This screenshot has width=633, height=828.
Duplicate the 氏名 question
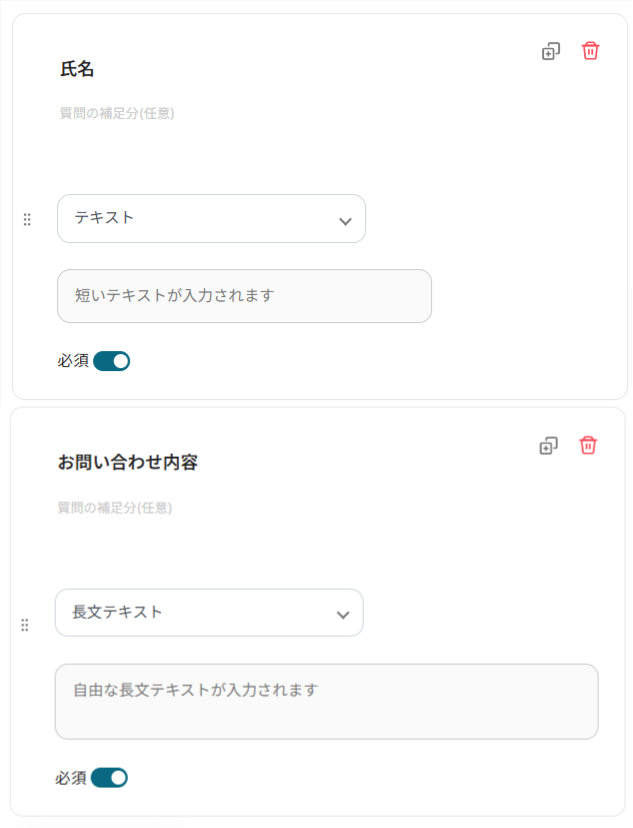pyautogui.click(x=551, y=51)
